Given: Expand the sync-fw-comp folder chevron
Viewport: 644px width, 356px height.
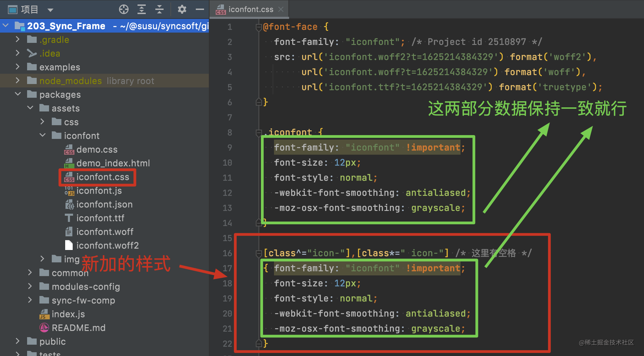Looking at the screenshot, I should coord(30,300).
